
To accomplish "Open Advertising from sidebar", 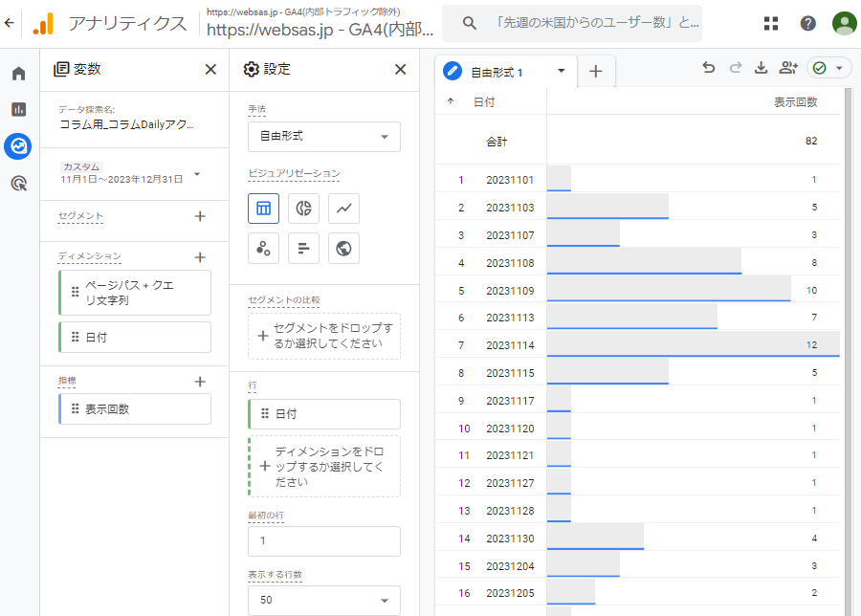I will pos(19,184).
